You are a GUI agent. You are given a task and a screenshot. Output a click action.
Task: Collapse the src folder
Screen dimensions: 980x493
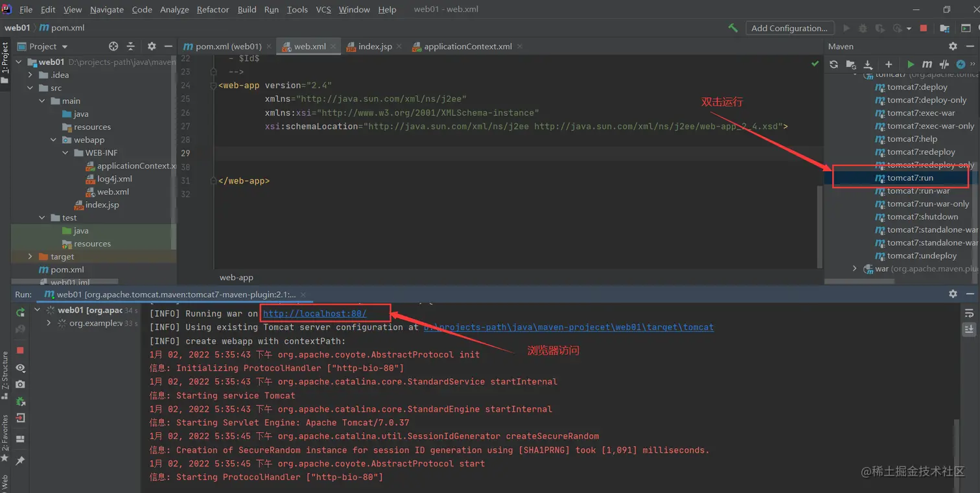coord(30,88)
